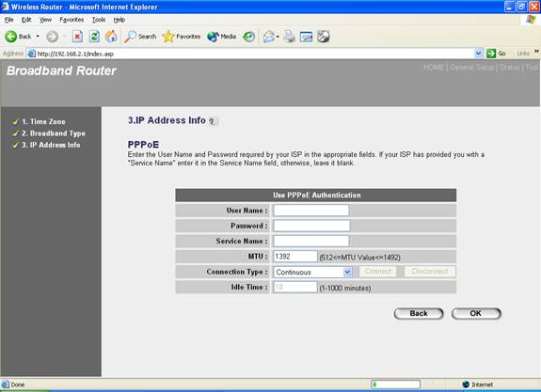Go to the Home page icon
Viewport: 541px width, 392px height.
tap(111, 37)
